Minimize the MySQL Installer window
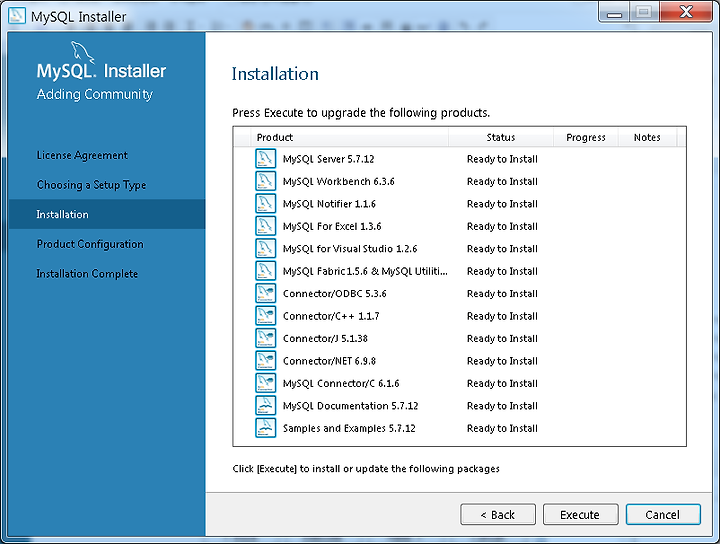 click(614, 13)
